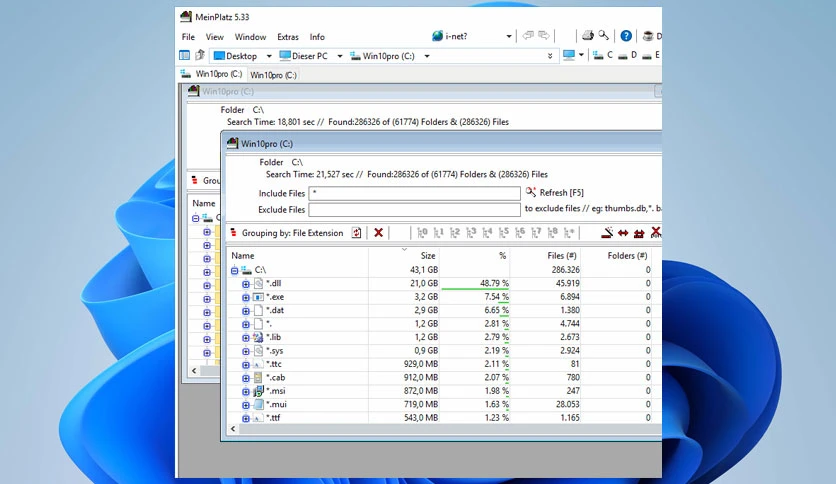Viewport: 836px width, 484px height.
Task: Open the i-net dropdown arrow
Action: tap(509, 36)
